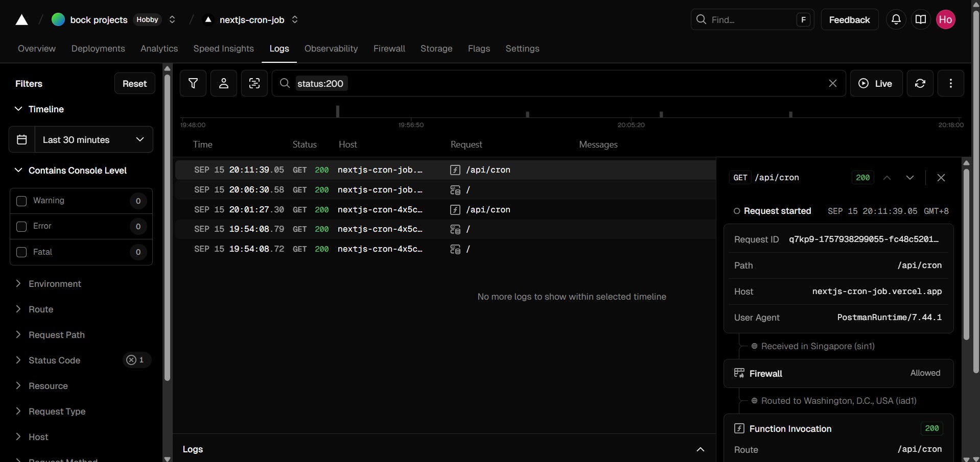Viewport: 980px width, 462px height.
Task: Clear the status:200 search query
Action: click(832, 83)
